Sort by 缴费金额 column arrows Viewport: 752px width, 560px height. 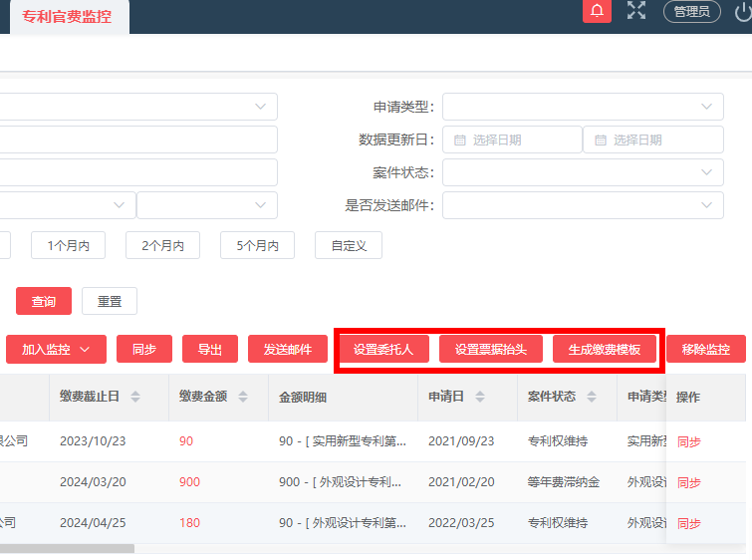tap(243, 397)
